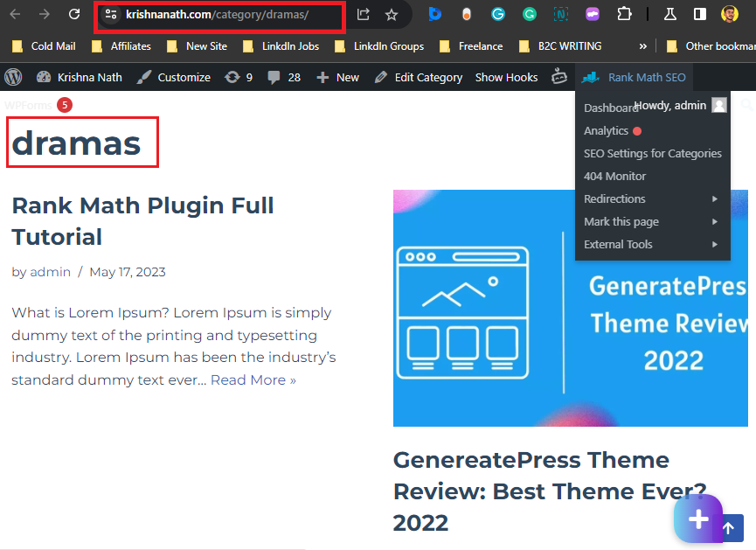Viewport: 756px width, 550px height.
Task: Click the floating plus button
Action: (698, 519)
